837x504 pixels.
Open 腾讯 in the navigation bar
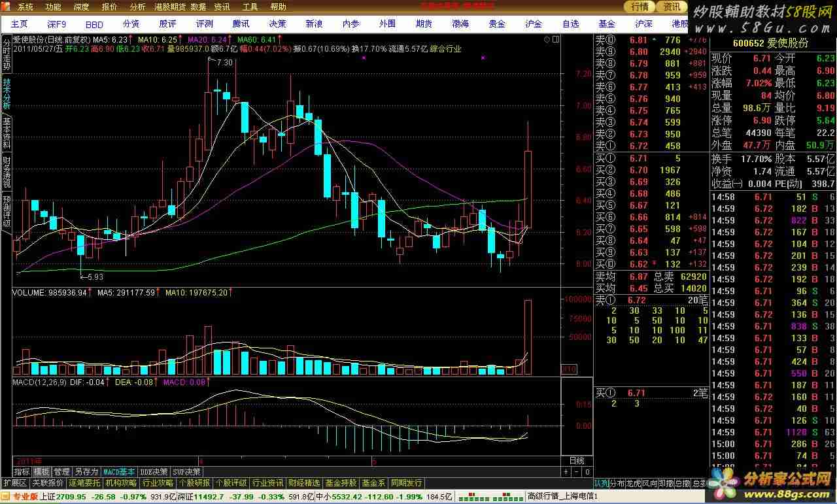241,24
